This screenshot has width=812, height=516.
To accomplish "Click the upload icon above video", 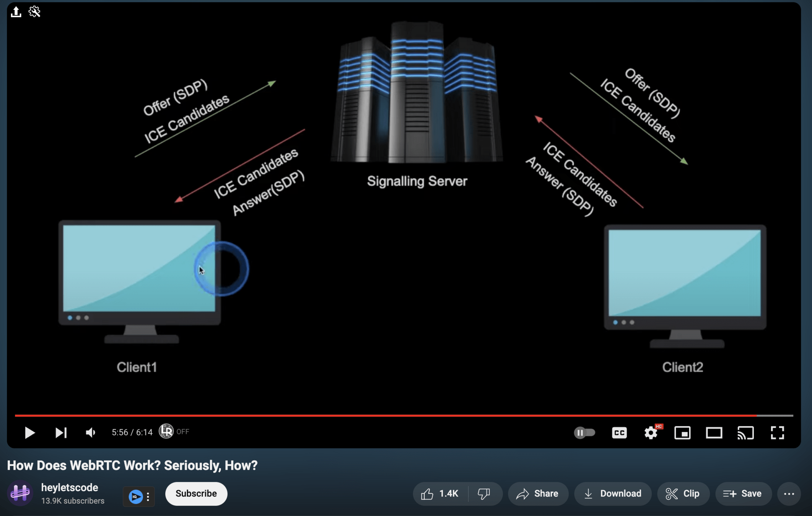I will 16,11.
